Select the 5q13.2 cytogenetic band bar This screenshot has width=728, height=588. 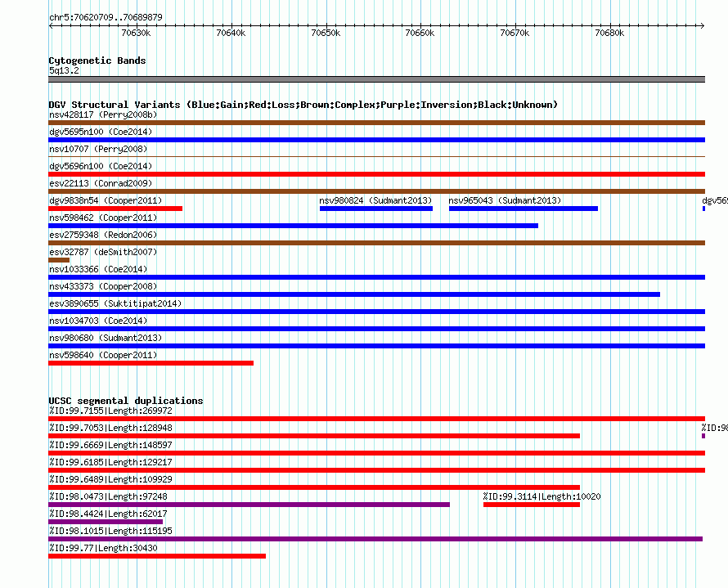click(x=376, y=79)
